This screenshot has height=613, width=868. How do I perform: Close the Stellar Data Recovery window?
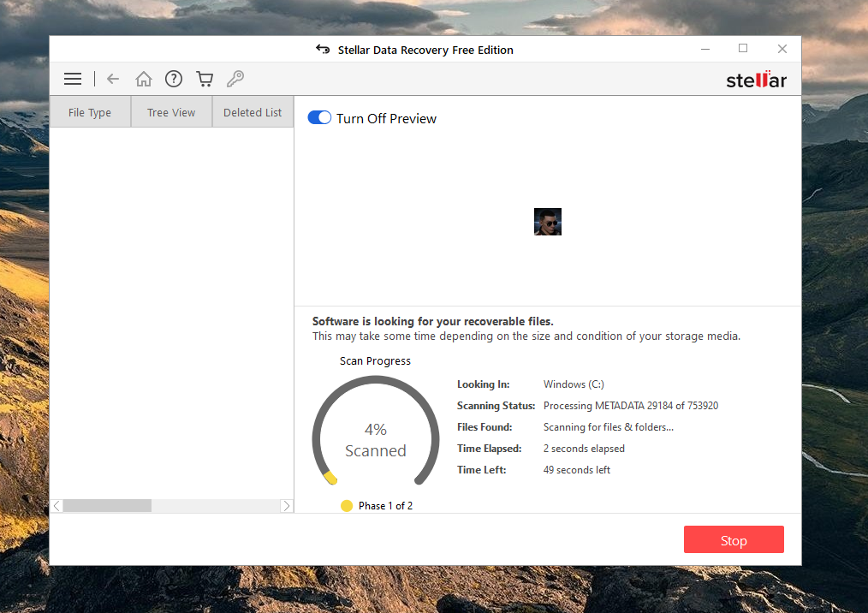click(782, 49)
